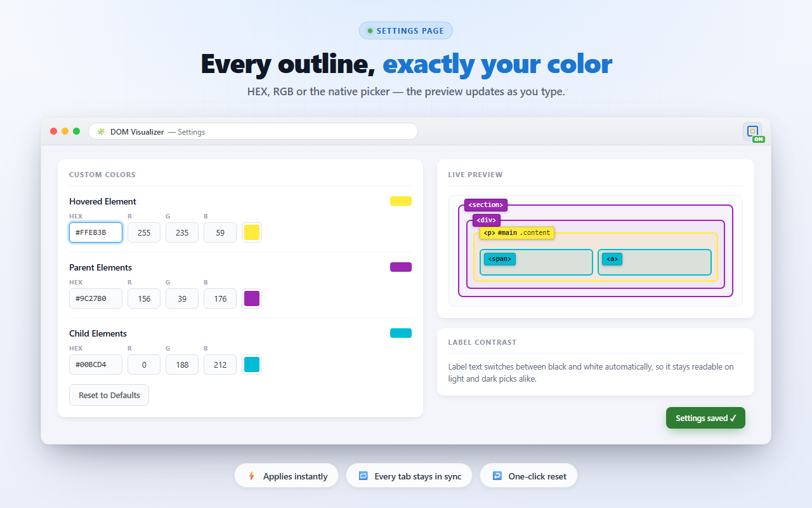Open the Parent Elements purple color picker

coord(252,298)
